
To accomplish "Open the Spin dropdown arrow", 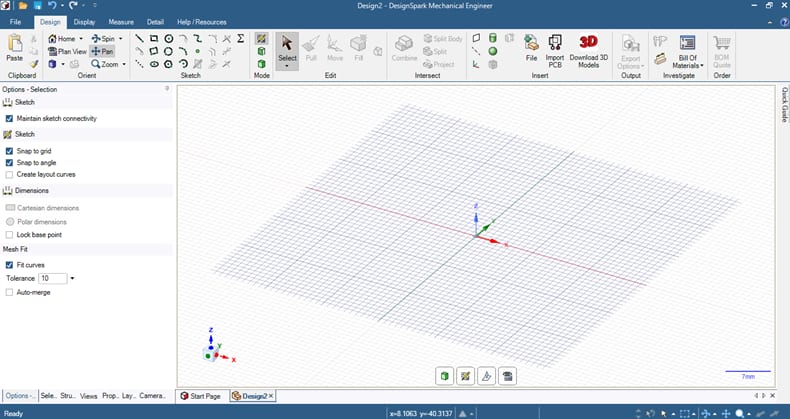I will (x=120, y=39).
